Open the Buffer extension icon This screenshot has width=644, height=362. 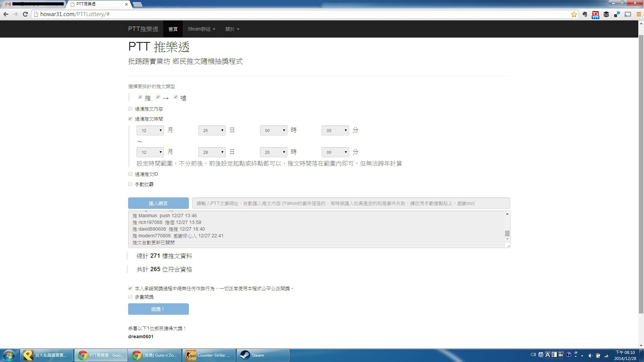(606, 14)
